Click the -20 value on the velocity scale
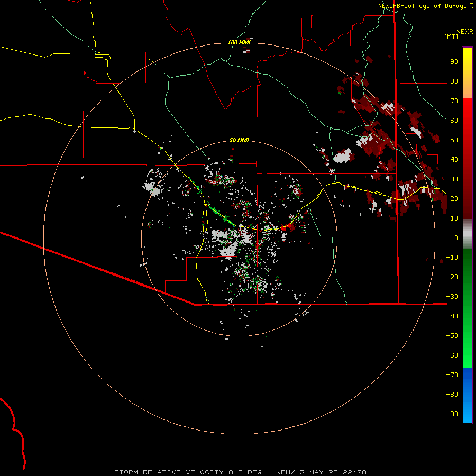Image resolution: width=476 pixels, height=476 pixels. pos(452,277)
